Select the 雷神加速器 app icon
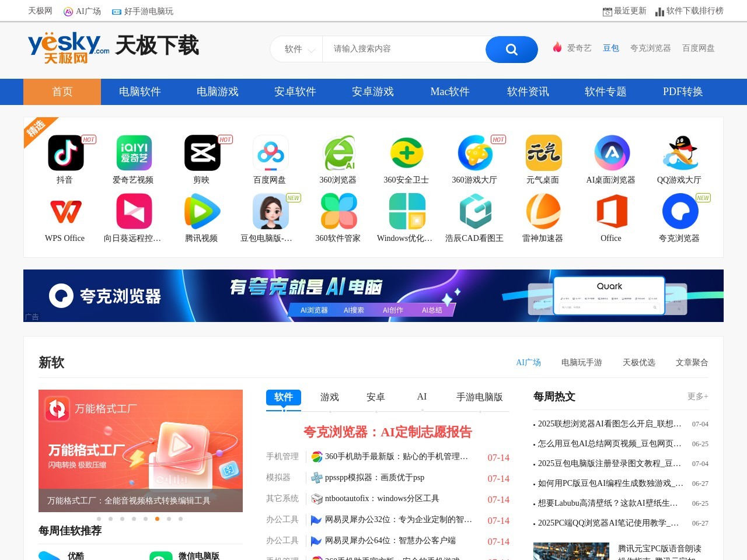The width and height of the screenshot is (747, 560). tap(543, 211)
